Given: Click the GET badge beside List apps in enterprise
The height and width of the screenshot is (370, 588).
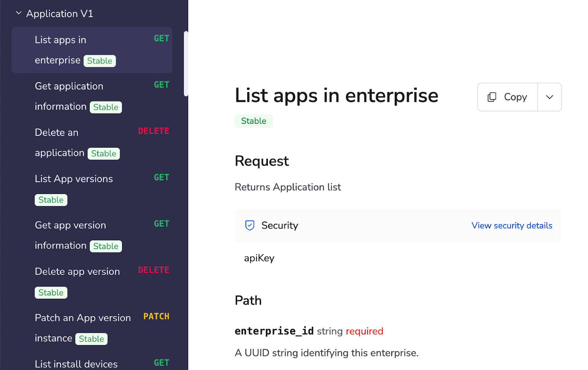Looking at the screenshot, I should pyautogui.click(x=161, y=38).
